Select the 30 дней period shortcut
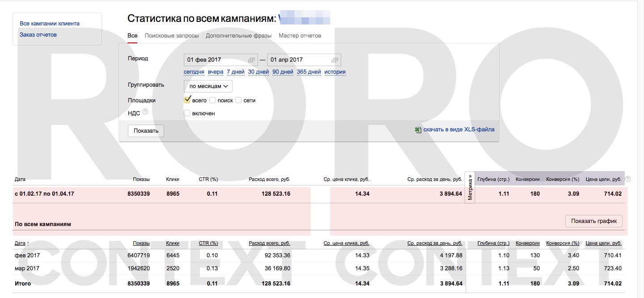Screen dimensions: 644x298 (x=258, y=72)
